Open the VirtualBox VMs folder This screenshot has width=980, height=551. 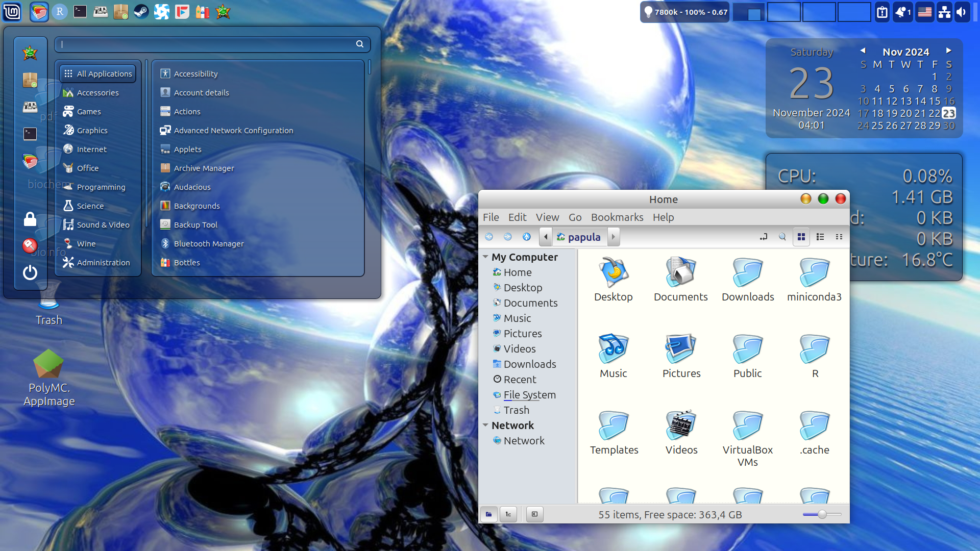[748, 439]
